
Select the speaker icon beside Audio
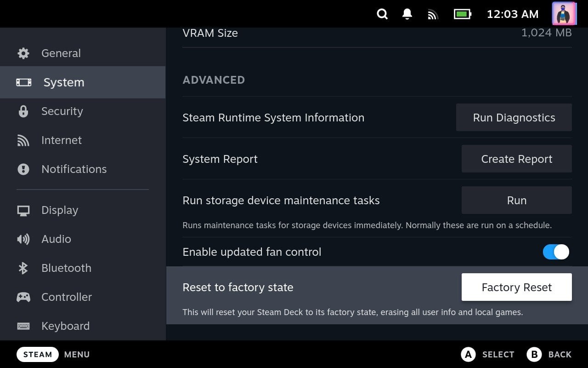pyautogui.click(x=23, y=239)
